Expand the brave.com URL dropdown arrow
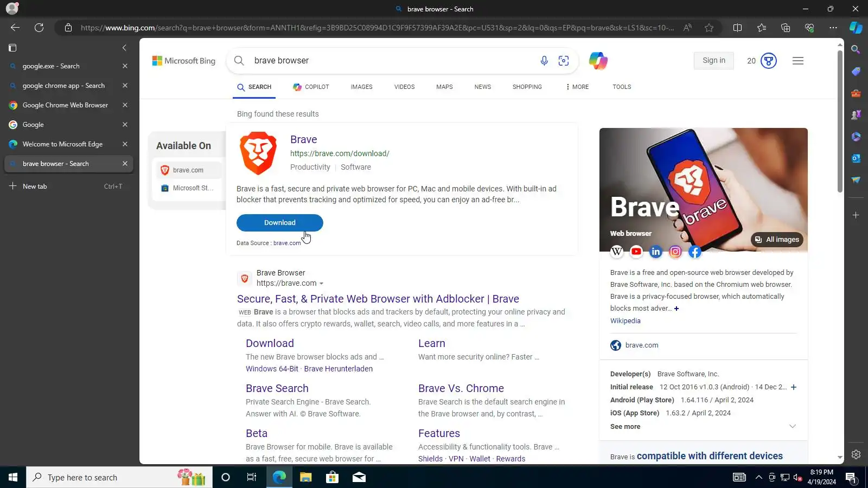 point(321,284)
